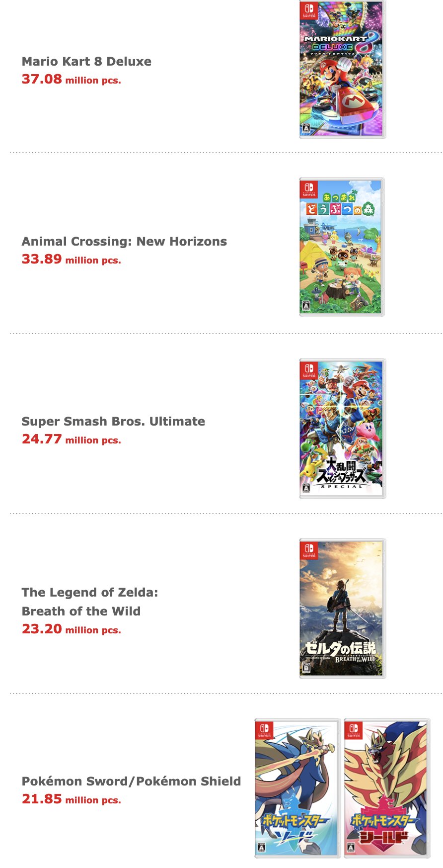The height and width of the screenshot is (868, 443).
Task: Click the Mario Kart 8 Deluxe title
Action: [86, 62]
